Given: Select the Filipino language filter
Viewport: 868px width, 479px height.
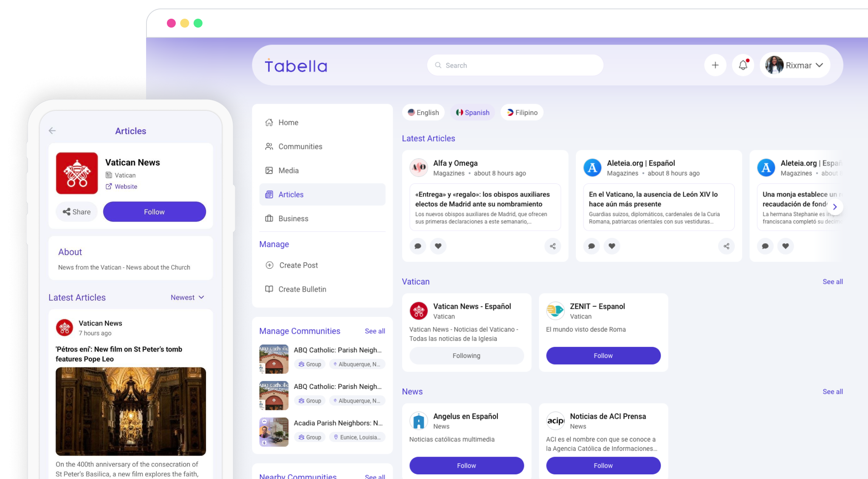Looking at the screenshot, I should pyautogui.click(x=522, y=113).
